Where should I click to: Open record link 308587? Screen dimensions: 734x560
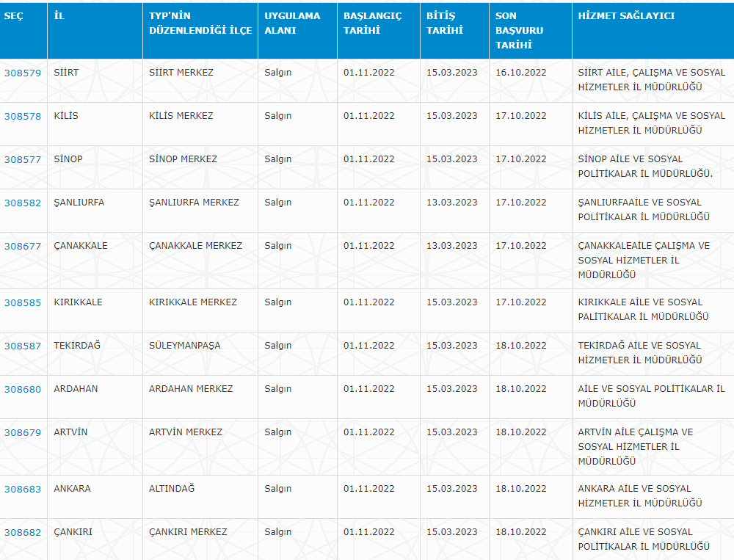pyautogui.click(x=23, y=346)
